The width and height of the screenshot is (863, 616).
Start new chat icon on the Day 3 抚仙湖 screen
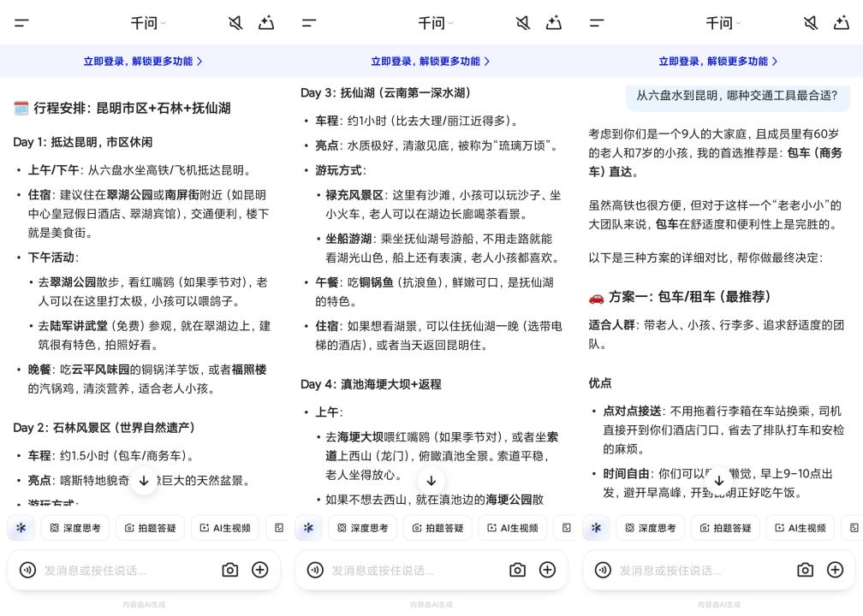[x=554, y=23]
